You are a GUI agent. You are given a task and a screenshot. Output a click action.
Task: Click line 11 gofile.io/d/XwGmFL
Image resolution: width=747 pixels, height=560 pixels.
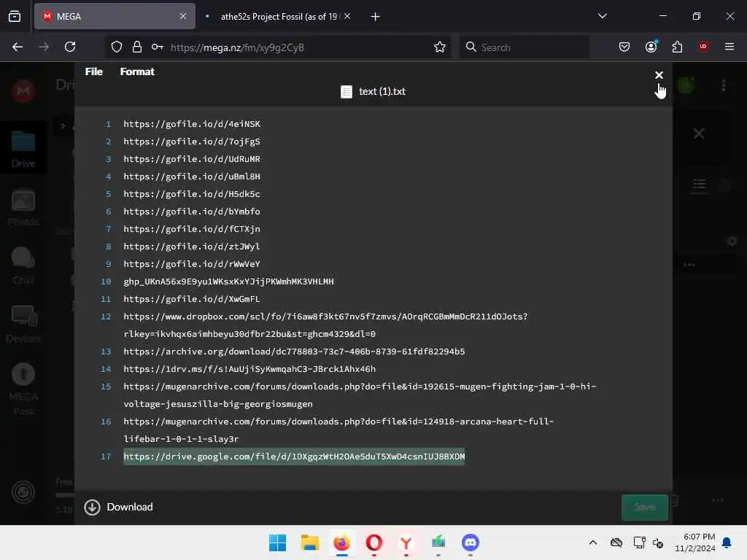pyautogui.click(x=192, y=299)
